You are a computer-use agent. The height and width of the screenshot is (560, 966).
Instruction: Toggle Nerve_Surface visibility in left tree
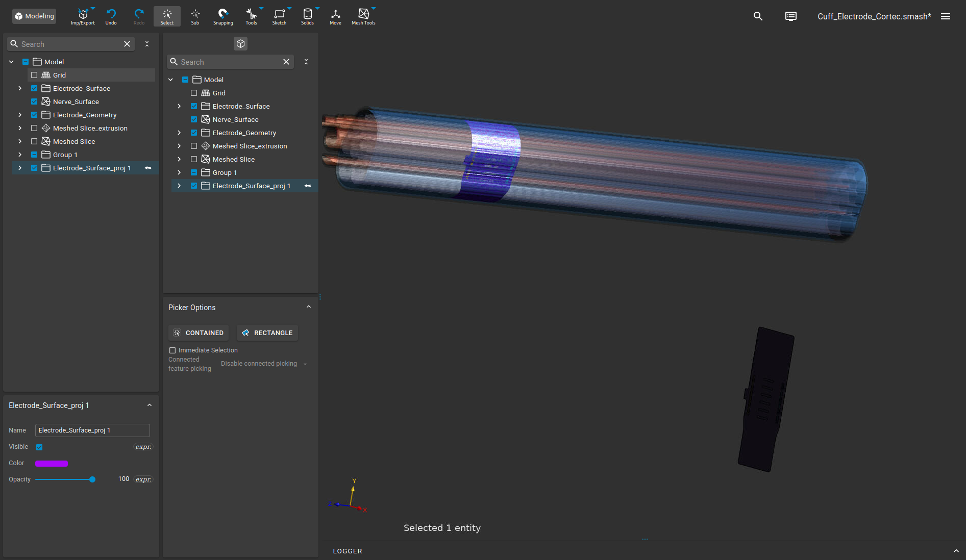pyautogui.click(x=34, y=101)
